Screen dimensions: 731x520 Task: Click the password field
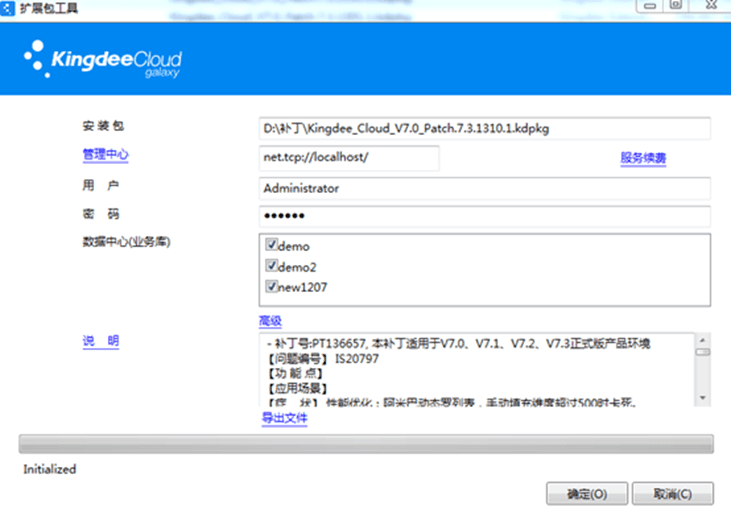coord(484,216)
